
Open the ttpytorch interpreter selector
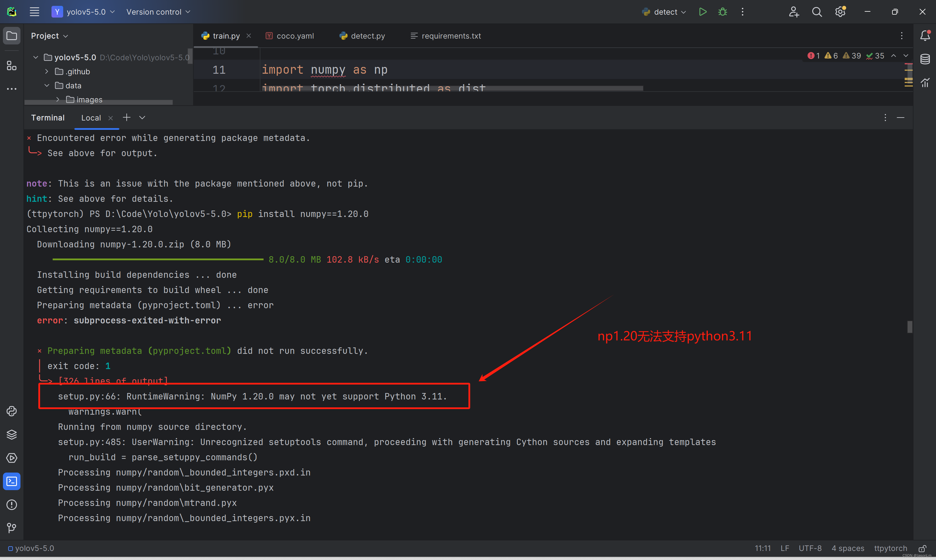click(x=890, y=548)
